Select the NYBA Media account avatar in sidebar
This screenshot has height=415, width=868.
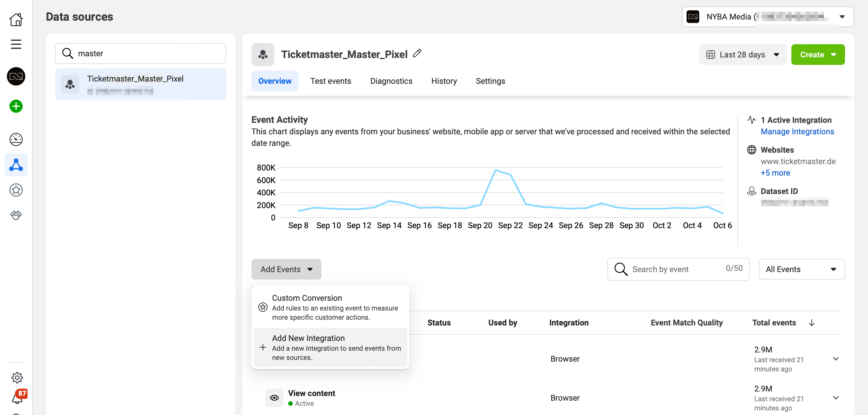click(16, 76)
